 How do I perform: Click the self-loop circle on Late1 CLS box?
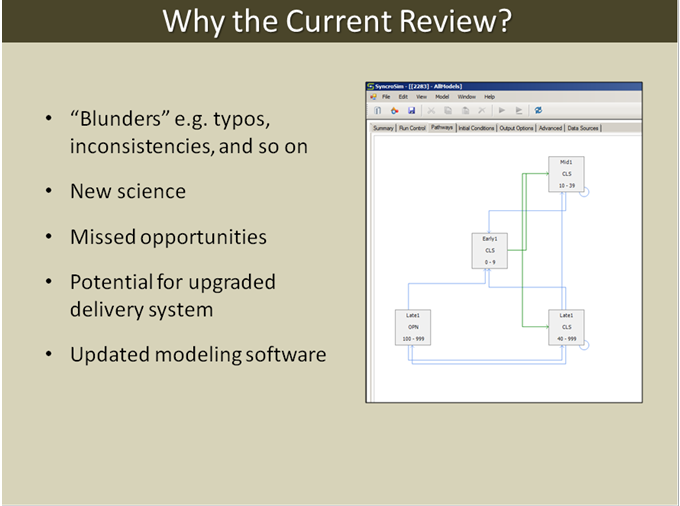point(585,345)
